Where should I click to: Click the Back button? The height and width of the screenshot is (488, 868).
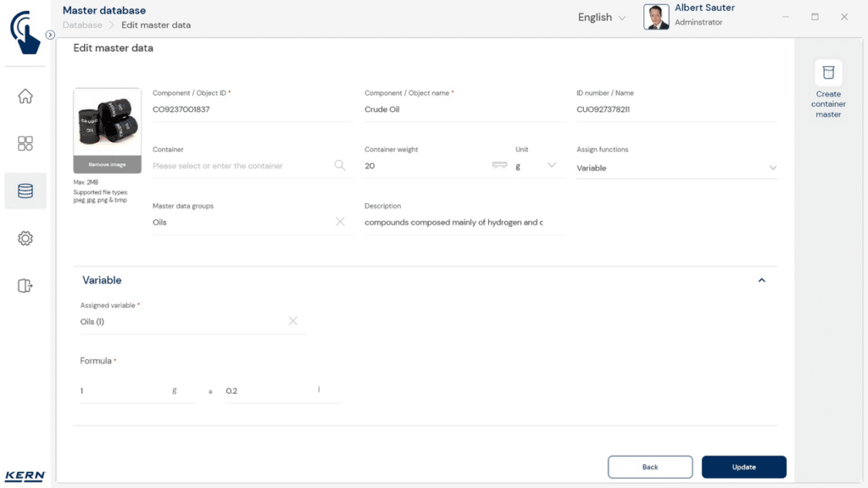point(650,467)
